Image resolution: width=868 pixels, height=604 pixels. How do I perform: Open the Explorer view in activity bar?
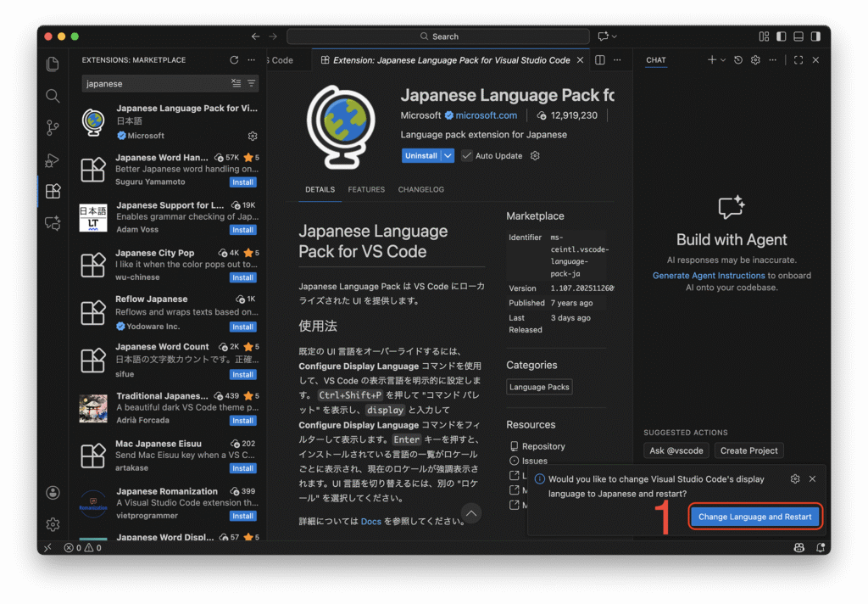tap(53, 64)
